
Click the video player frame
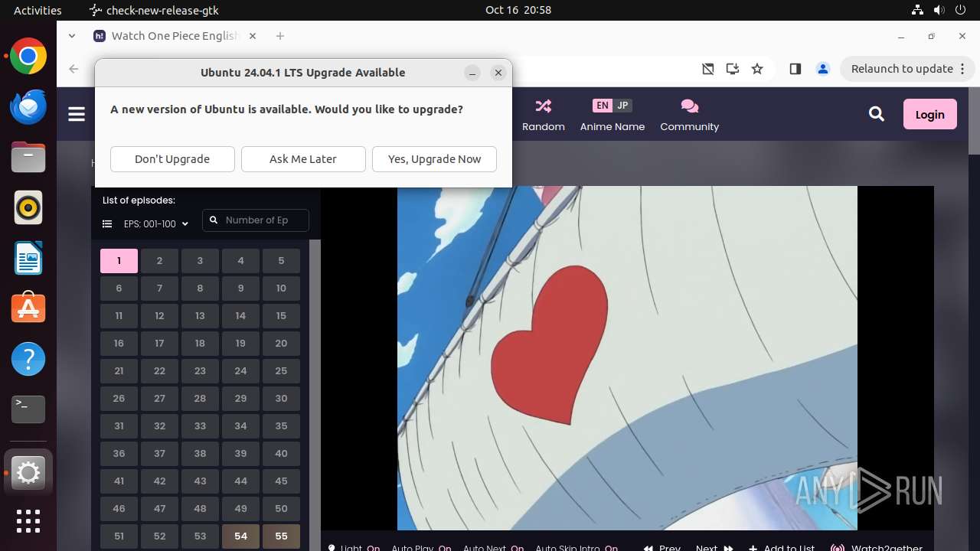coord(627,357)
